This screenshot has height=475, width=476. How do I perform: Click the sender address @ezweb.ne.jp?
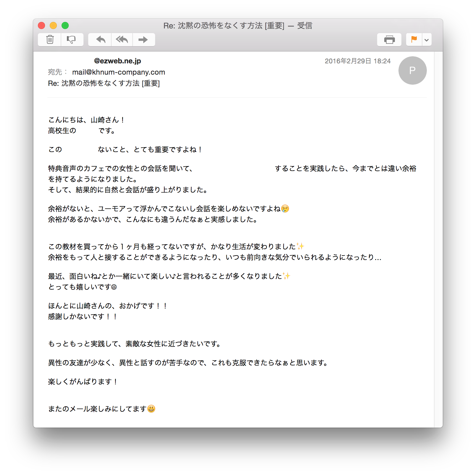pos(117,61)
